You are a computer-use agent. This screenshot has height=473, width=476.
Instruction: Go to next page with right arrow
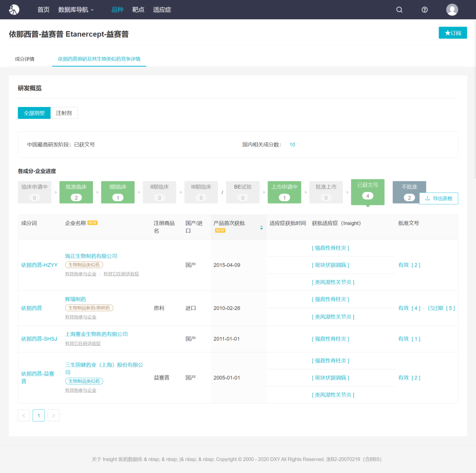tap(53, 415)
